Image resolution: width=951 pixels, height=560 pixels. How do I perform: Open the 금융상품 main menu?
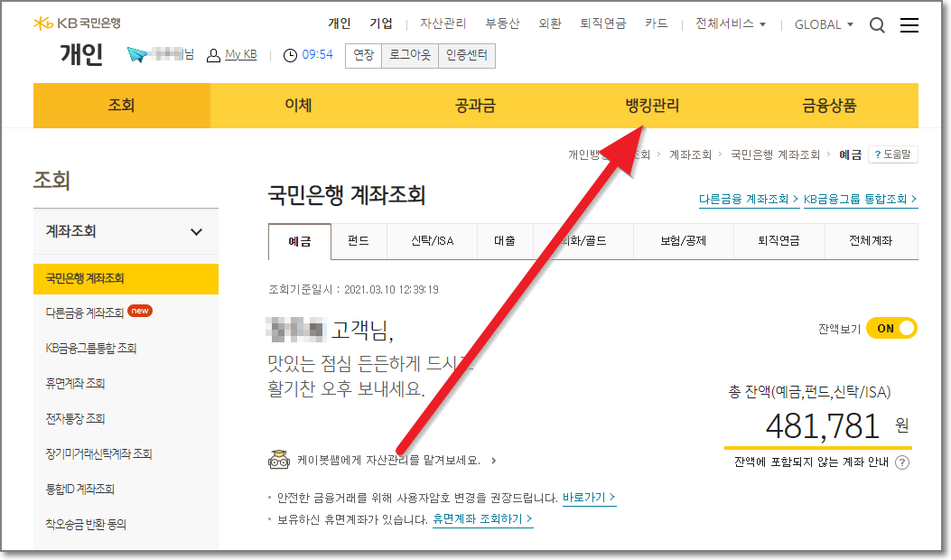830,106
